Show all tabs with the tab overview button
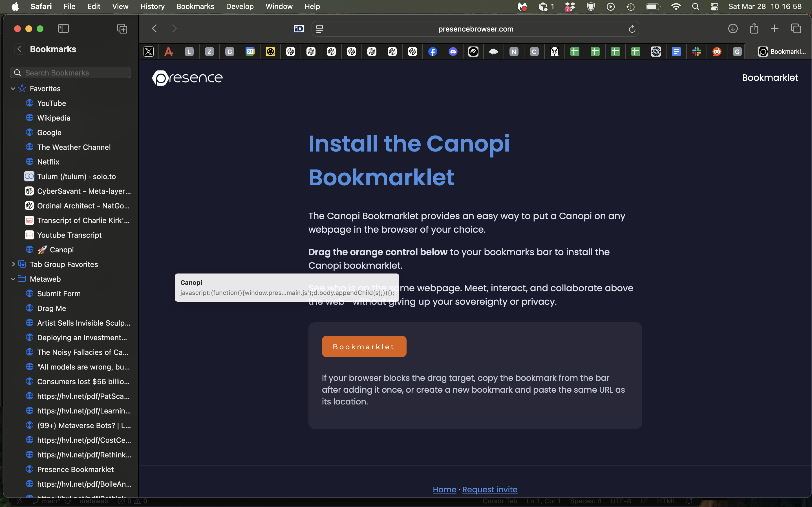This screenshot has width=812, height=507. (796, 28)
